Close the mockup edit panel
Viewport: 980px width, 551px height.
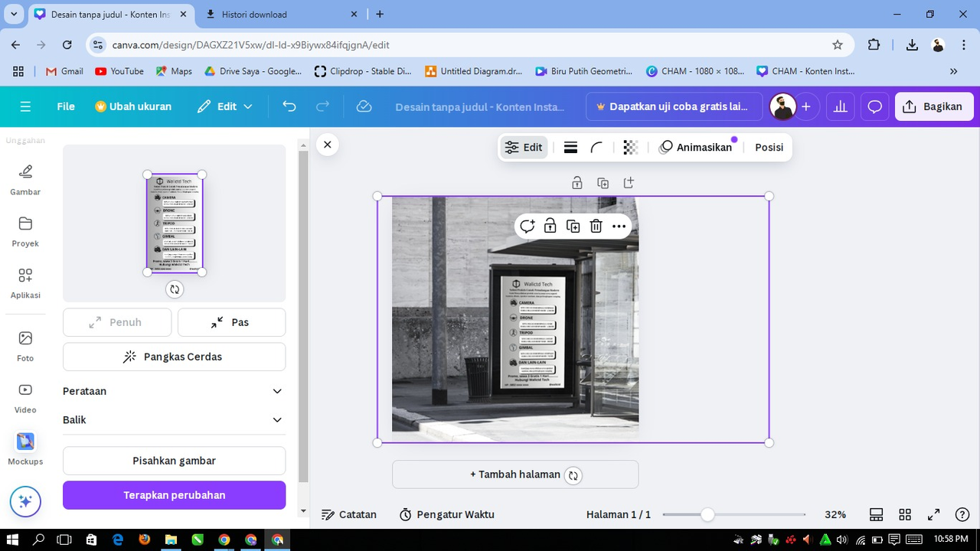(327, 144)
